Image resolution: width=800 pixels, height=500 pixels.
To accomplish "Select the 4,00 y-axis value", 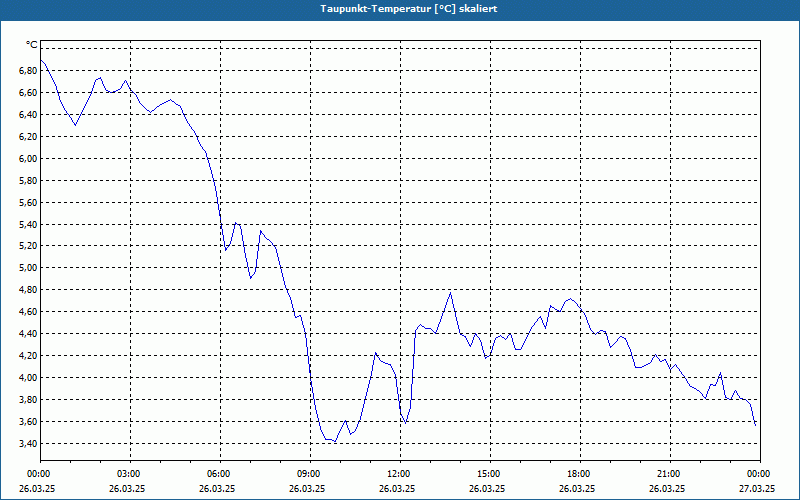I will click(28, 377).
